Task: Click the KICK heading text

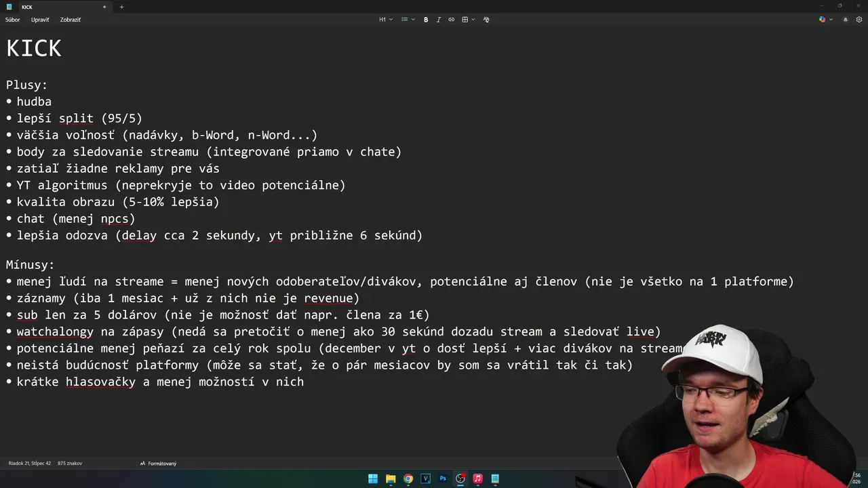Action: click(x=34, y=49)
